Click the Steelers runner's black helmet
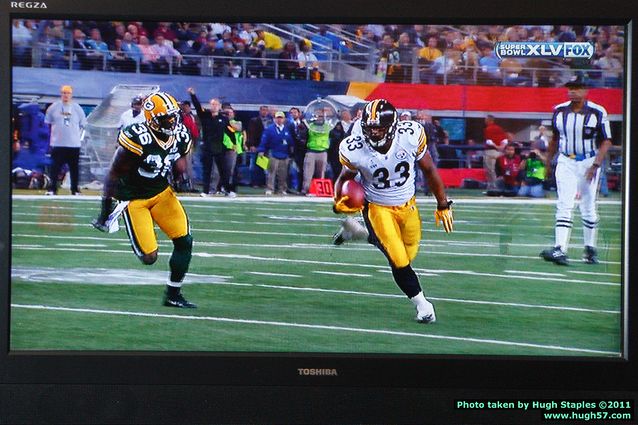 tap(379, 120)
